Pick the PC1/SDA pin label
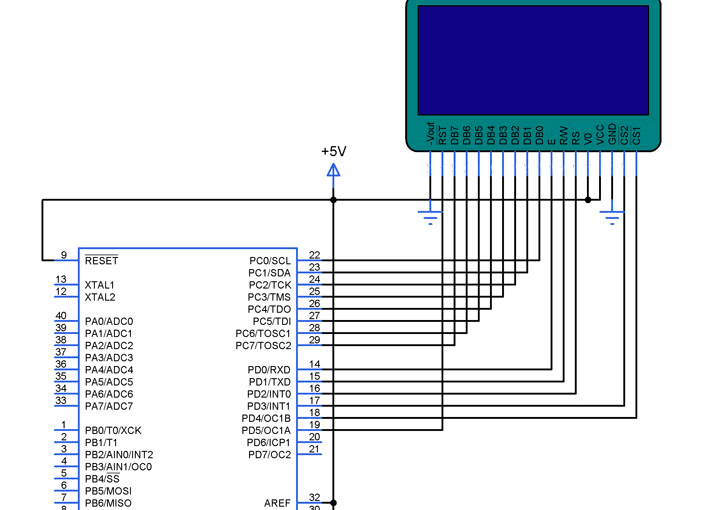 click(270, 273)
